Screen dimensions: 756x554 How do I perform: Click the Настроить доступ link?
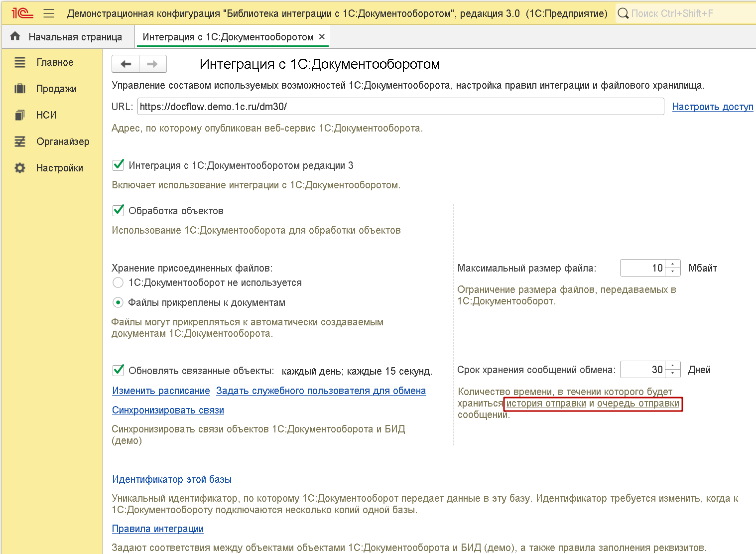click(x=713, y=107)
